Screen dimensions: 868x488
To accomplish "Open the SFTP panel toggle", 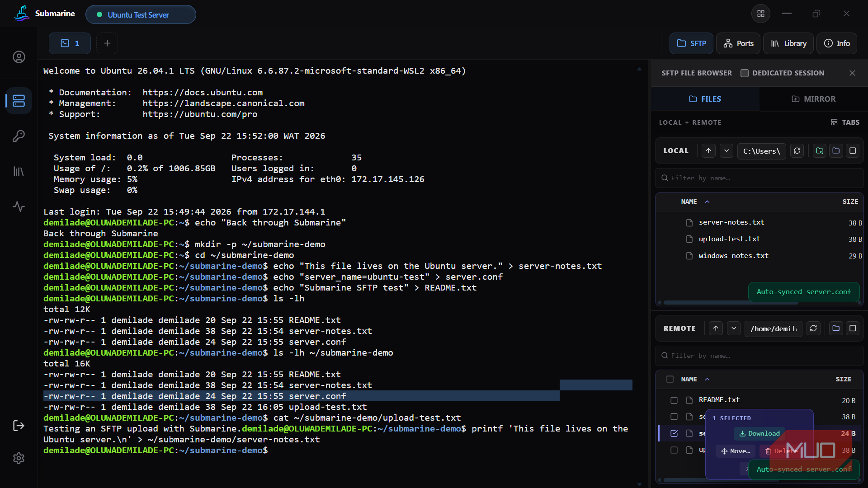I will pos(691,43).
